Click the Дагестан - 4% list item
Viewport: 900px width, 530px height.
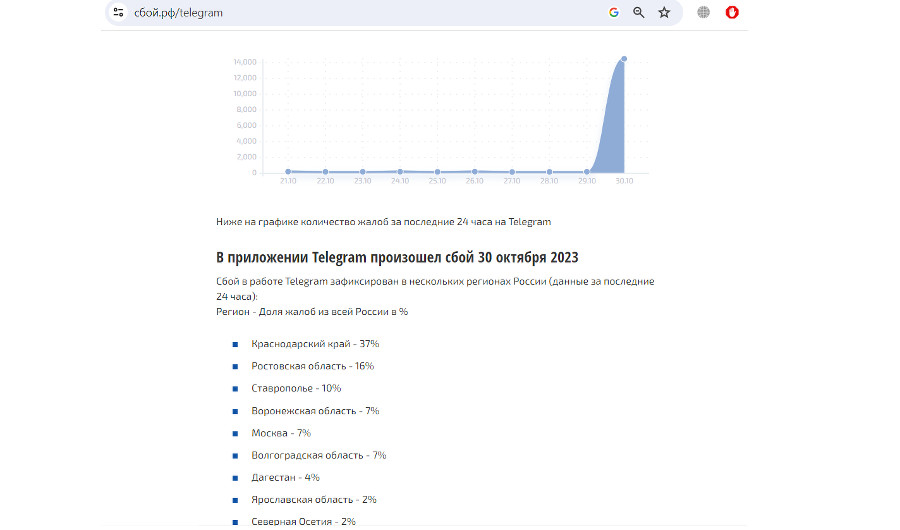coord(285,477)
